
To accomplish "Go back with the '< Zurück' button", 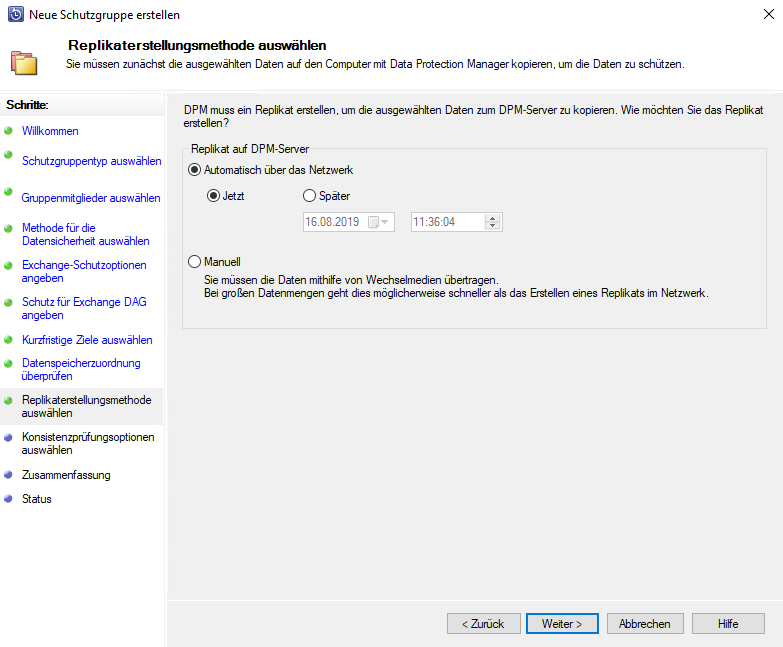I will point(483,624).
